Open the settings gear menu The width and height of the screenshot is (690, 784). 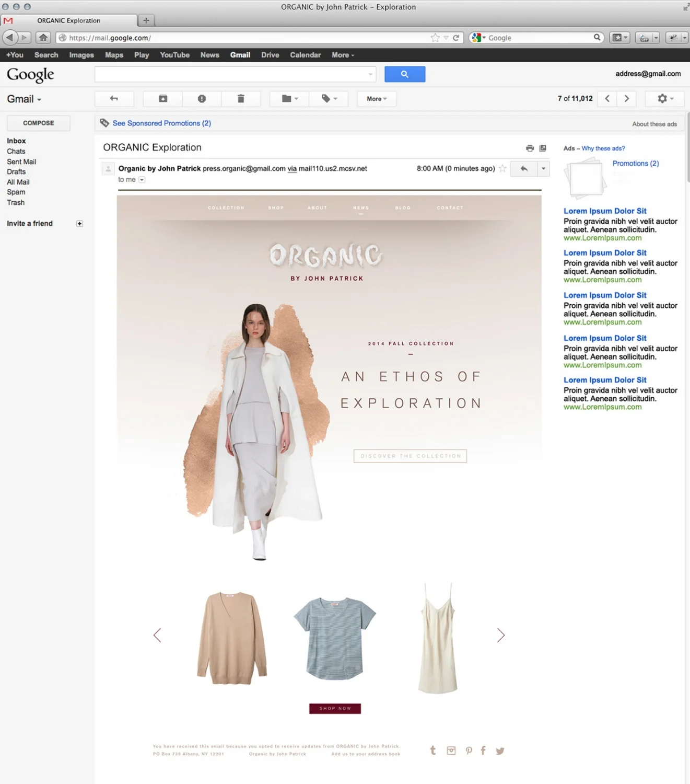coord(665,99)
